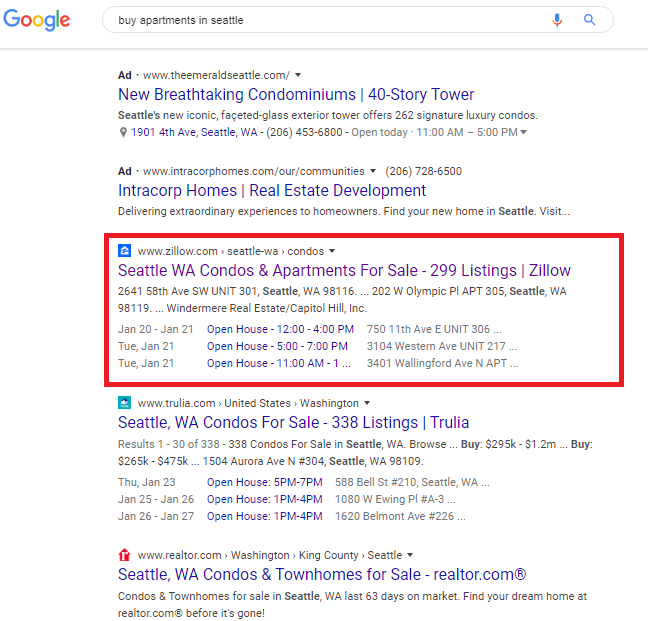Click the Google logo

[x=37, y=19]
